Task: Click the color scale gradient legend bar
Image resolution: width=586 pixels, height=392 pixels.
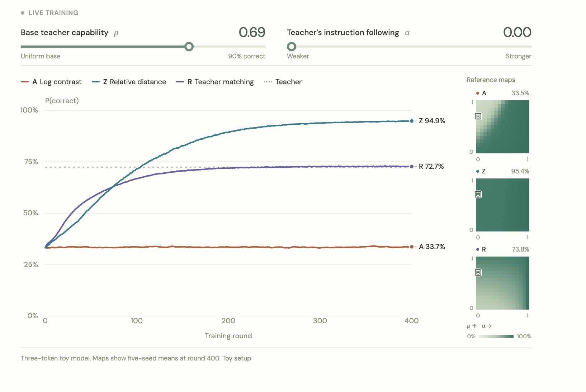Action: pos(496,336)
